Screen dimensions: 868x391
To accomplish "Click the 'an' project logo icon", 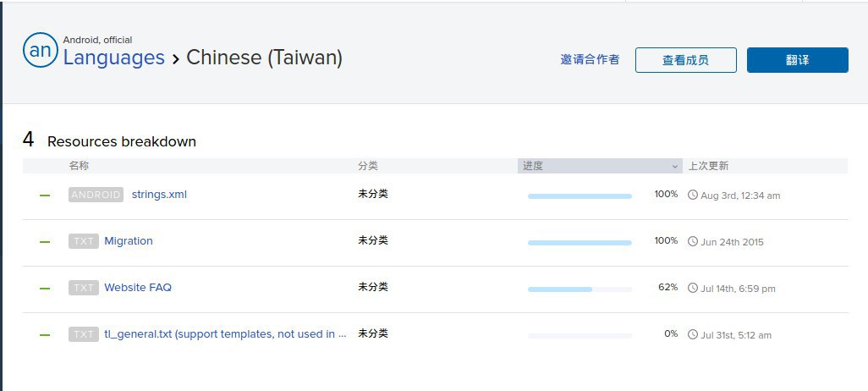I will click(x=40, y=51).
